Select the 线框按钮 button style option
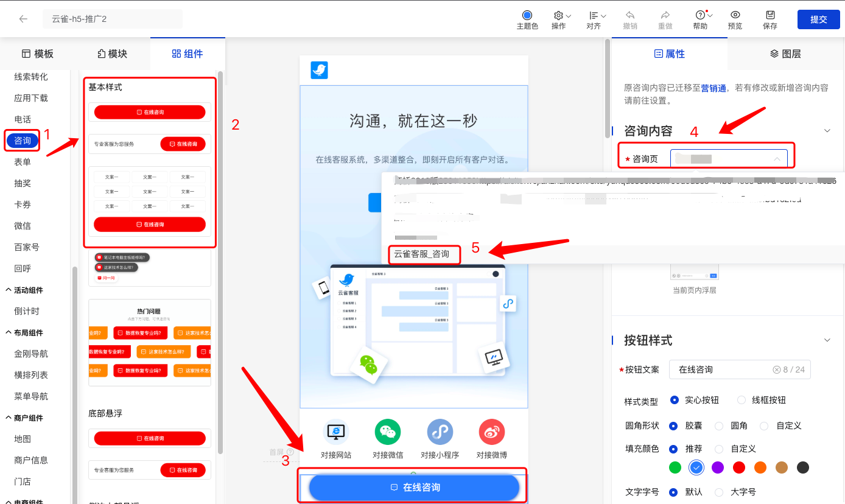Viewport: 845px width, 504px height. [741, 400]
